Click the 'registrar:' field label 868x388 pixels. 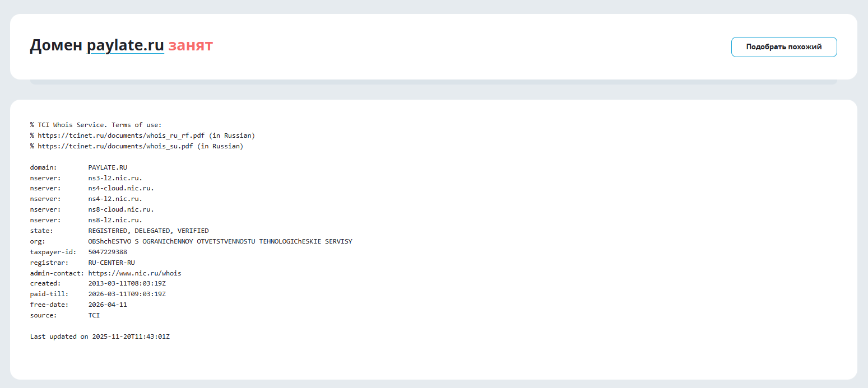49,263
